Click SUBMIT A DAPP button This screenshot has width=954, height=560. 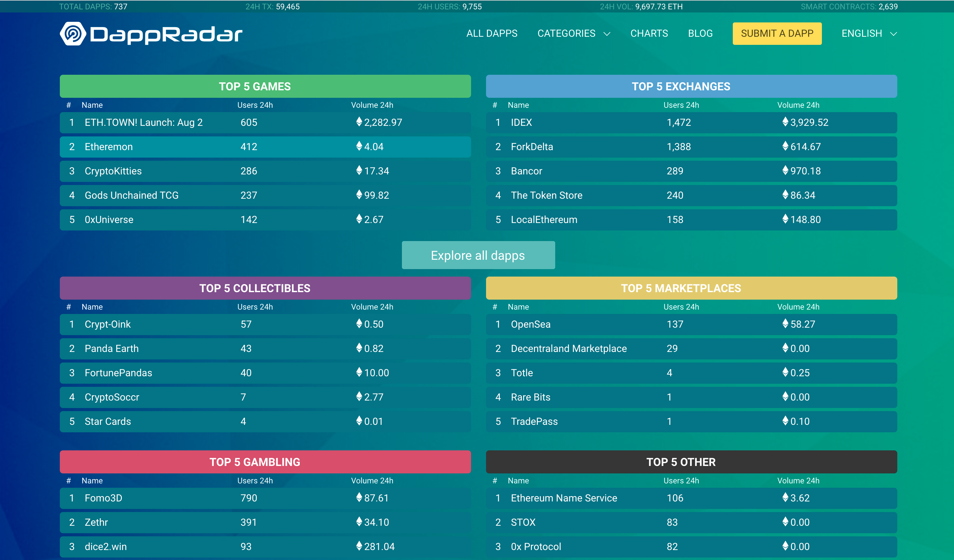coord(777,33)
